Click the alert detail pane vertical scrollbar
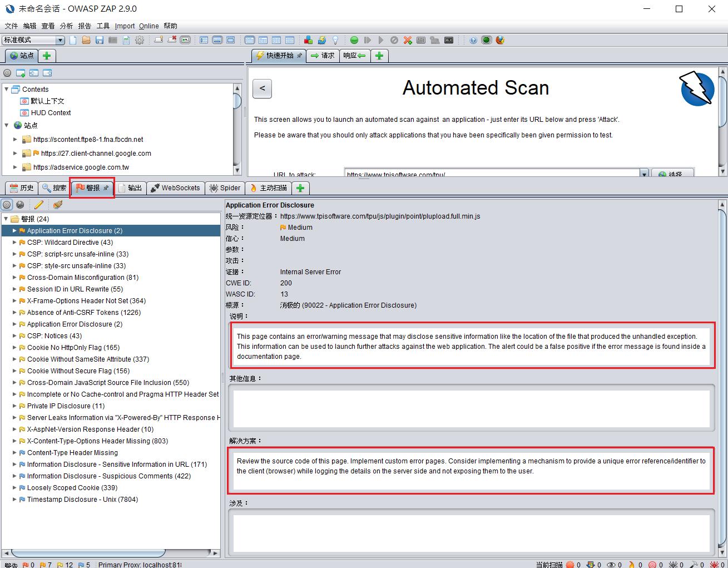The image size is (728, 568). (722, 378)
